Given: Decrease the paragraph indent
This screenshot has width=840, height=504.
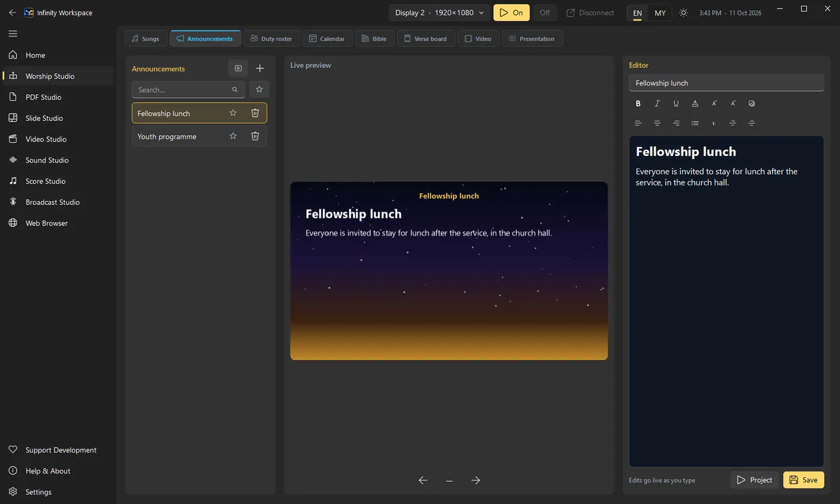Looking at the screenshot, I should pos(733,123).
